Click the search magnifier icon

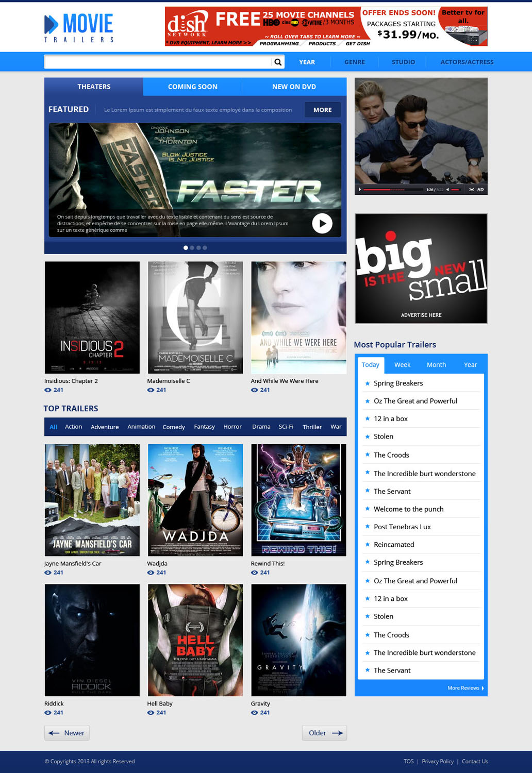point(278,62)
